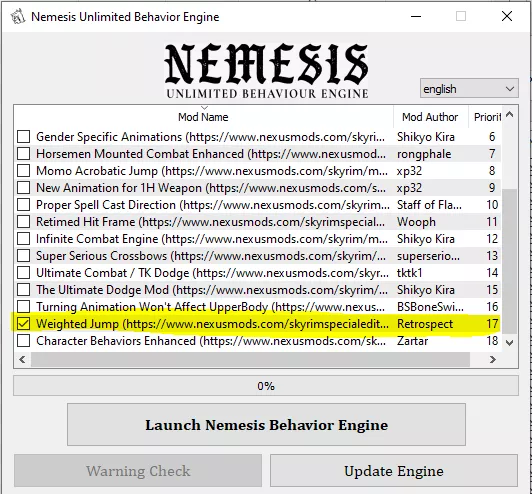Click the horizontal scroll right arrow
The width and height of the screenshot is (532, 494).
click(493, 359)
